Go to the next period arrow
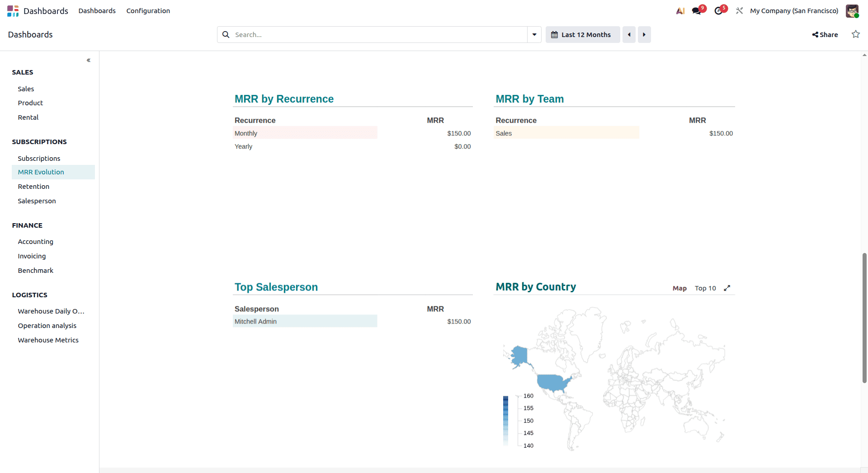Screen dimensions: 868x473 click(644, 35)
